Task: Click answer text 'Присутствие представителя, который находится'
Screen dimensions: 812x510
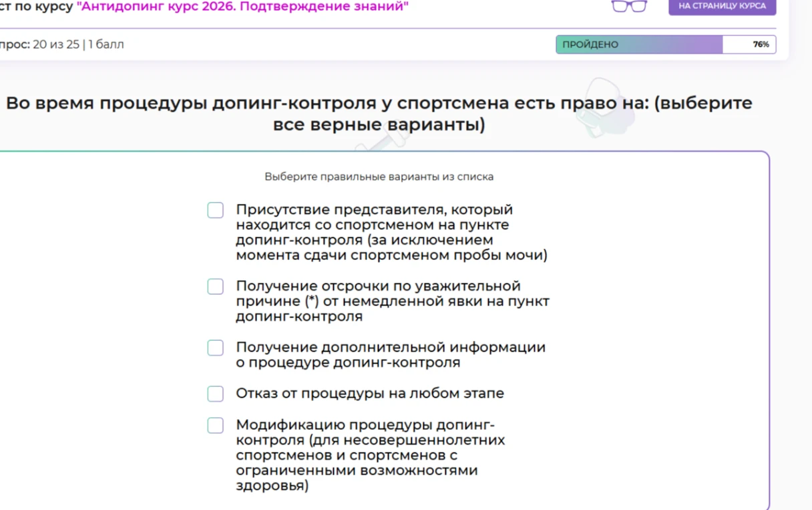Action: tap(391, 233)
